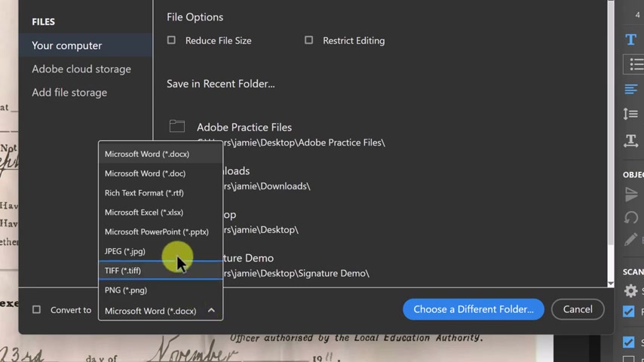Click scrollbar down arrow in dialog
Viewport: 644px width, 362px height.
tap(611, 284)
